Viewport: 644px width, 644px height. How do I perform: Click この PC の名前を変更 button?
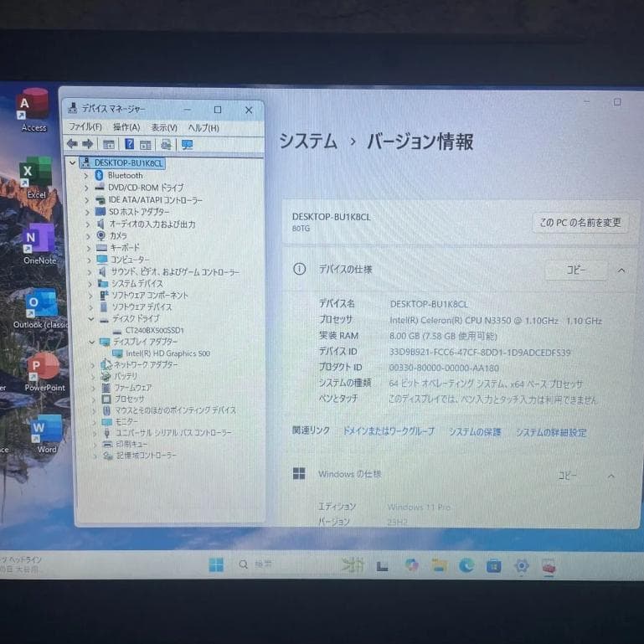[x=580, y=223]
